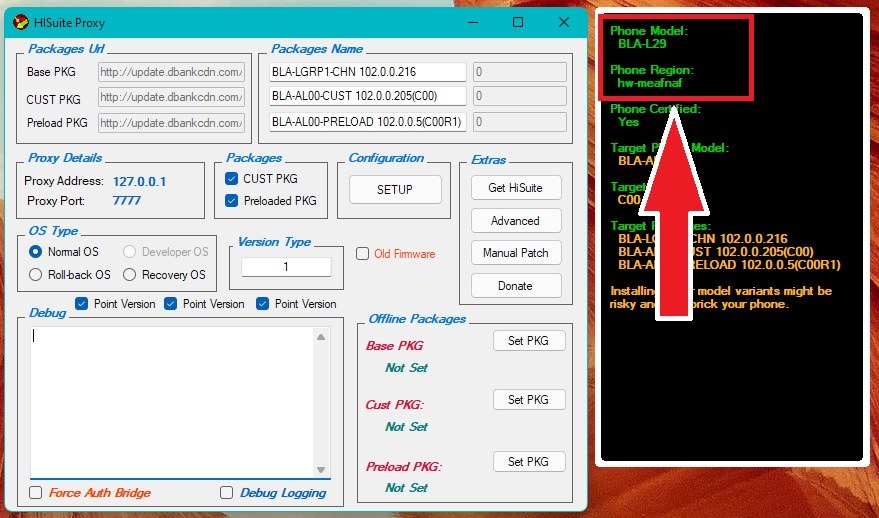This screenshot has width=879, height=518.
Task: Set PKG for Base PKG offline package
Action: point(528,341)
